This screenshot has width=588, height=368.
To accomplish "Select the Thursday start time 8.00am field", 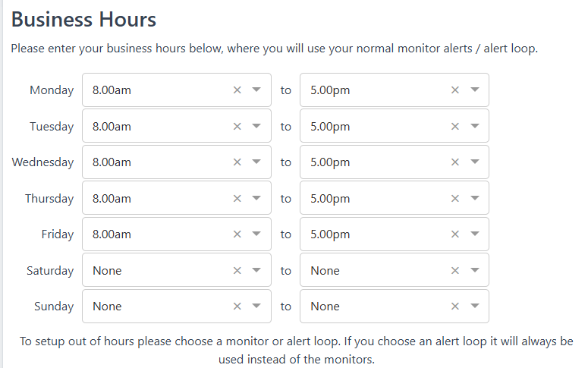I will point(177,198).
